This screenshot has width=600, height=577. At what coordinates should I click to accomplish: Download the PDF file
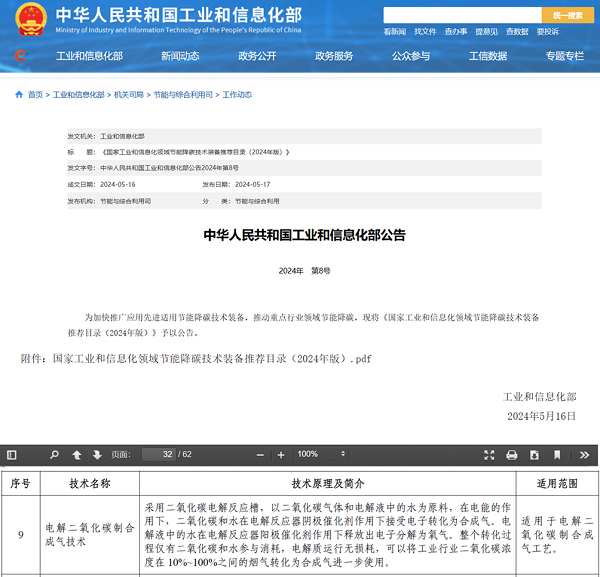coord(535,454)
